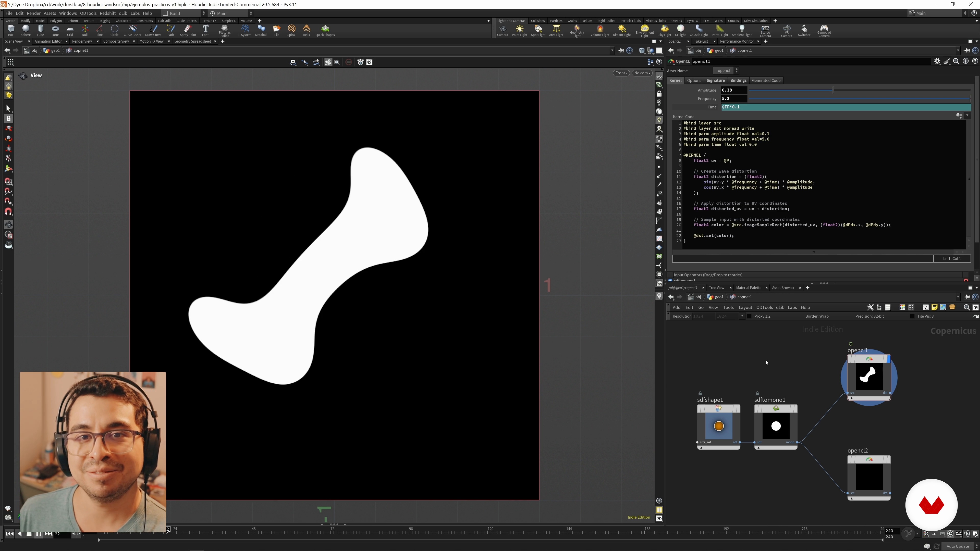Open the Generated Code tab
980x551 pixels.
766,80
